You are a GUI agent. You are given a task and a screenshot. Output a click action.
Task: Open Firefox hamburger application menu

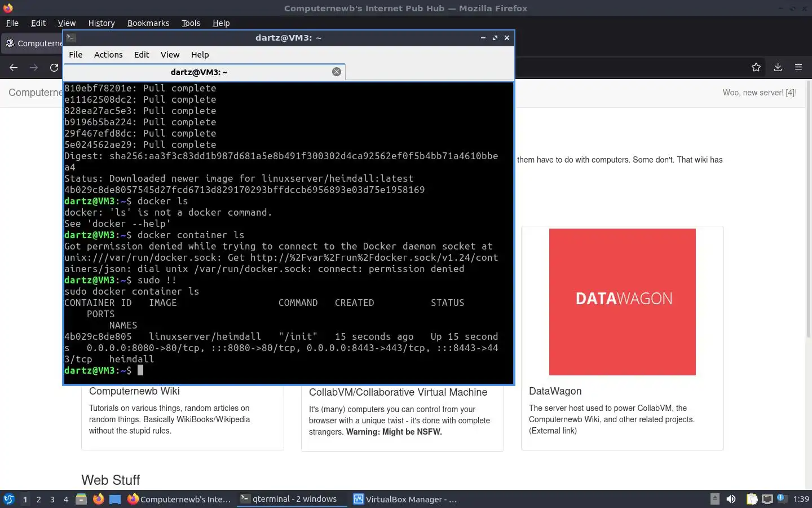pyautogui.click(x=798, y=67)
